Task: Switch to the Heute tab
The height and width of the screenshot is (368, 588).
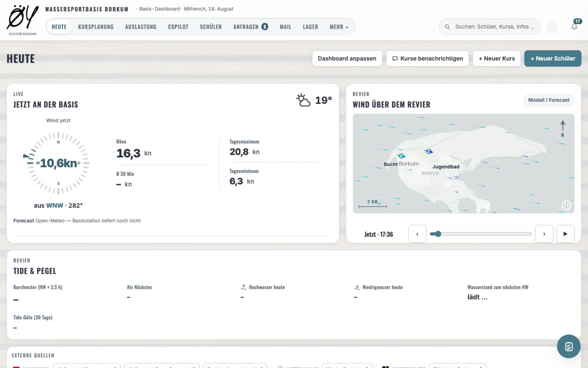Action: (59, 27)
